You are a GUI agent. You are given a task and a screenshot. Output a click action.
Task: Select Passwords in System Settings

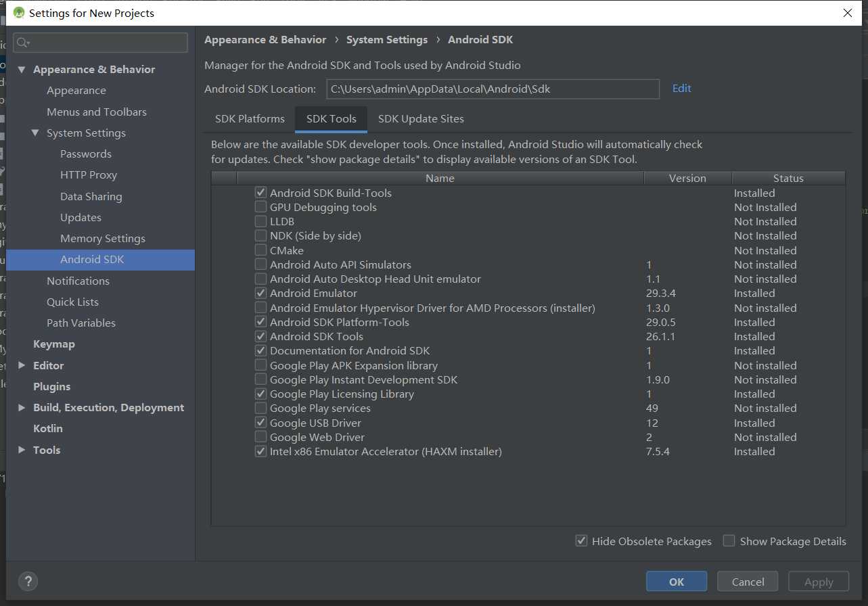(x=86, y=154)
